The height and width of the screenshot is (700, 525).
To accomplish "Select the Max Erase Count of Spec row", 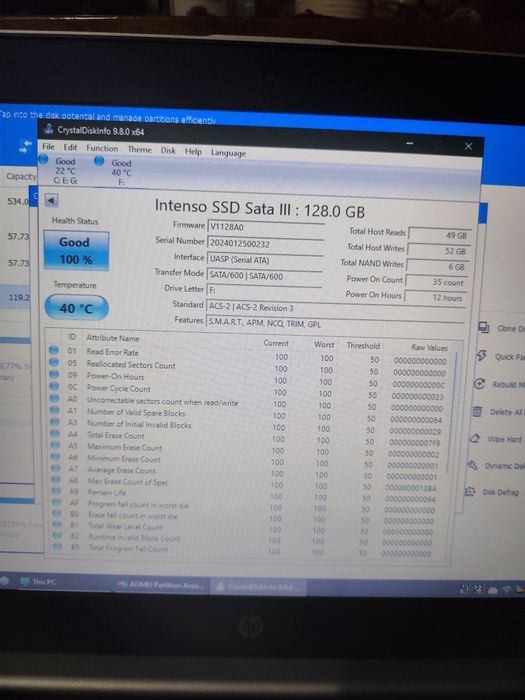I will pos(246,482).
